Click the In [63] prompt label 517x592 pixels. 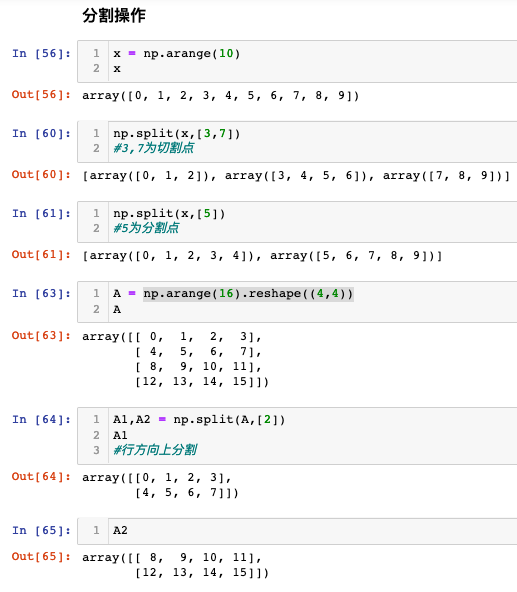coord(41,293)
